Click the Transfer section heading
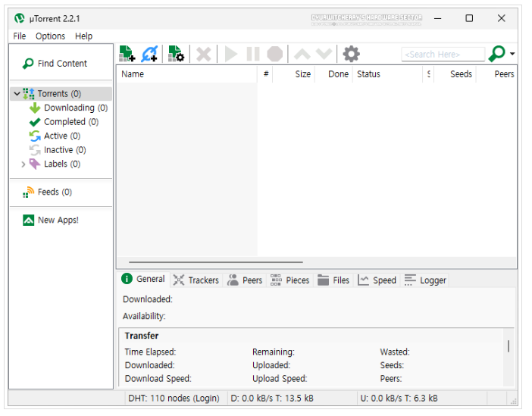Viewport: 532px width, 416px height. 142,336
